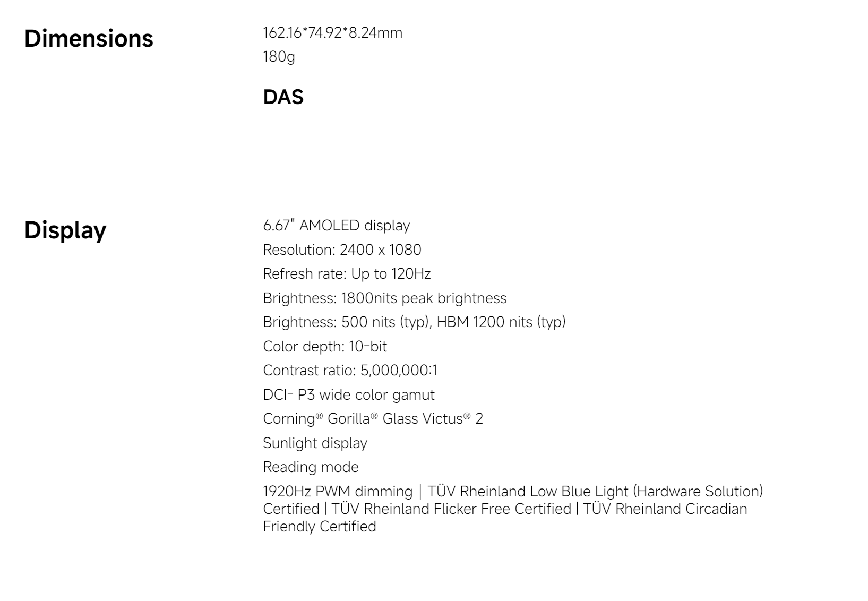Click the Sunlight display line
Image resolution: width=868 pixels, height=601 pixels.
(x=315, y=443)
